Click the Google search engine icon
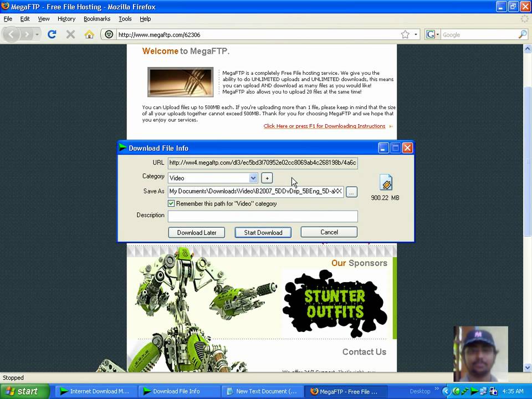Screen dimensions: 532x399 tap(431, 34)
